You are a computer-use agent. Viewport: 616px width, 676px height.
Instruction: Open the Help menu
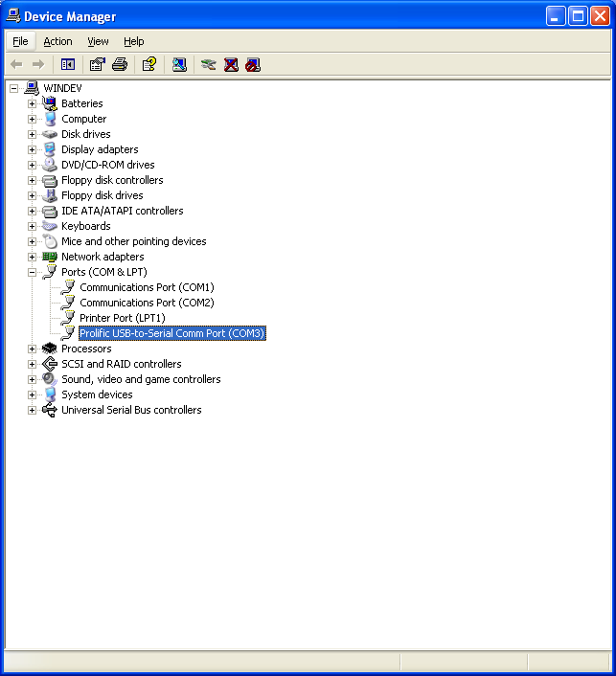134,41
